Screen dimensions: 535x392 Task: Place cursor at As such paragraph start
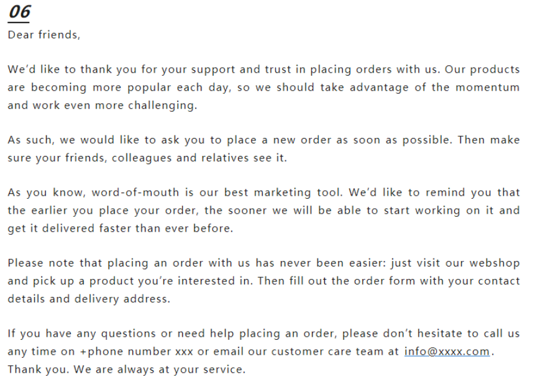click(x=8, y=140)
